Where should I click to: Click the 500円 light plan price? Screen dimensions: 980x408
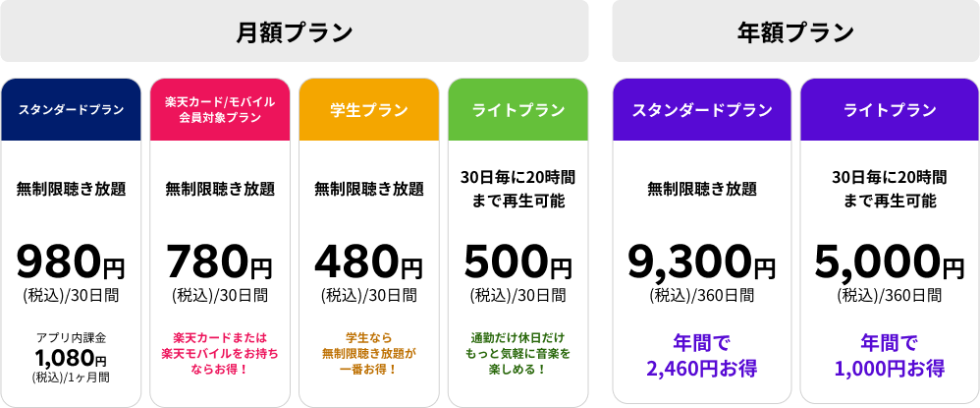(518, 262)
